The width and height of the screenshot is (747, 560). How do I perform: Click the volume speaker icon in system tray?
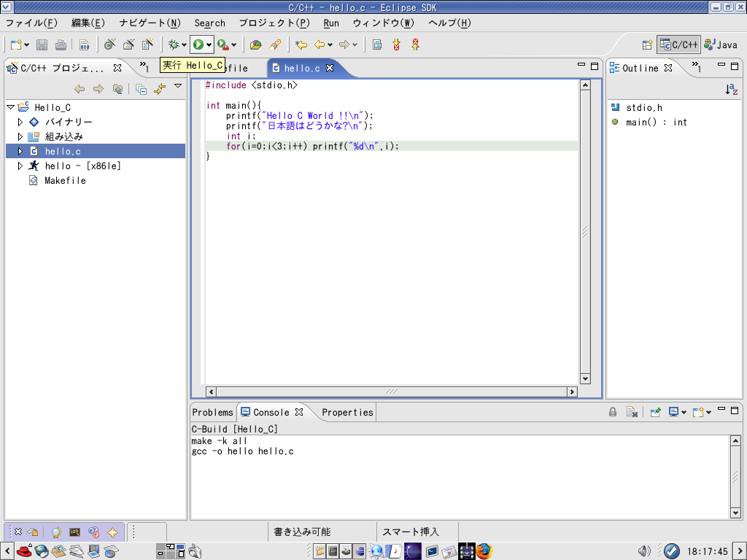pos(644,551)
